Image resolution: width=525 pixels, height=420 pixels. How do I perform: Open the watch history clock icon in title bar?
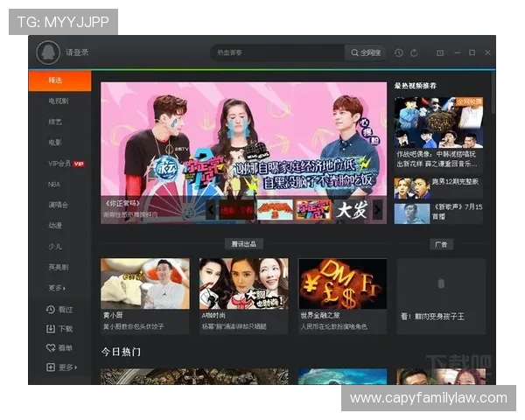tap(398, 52)
